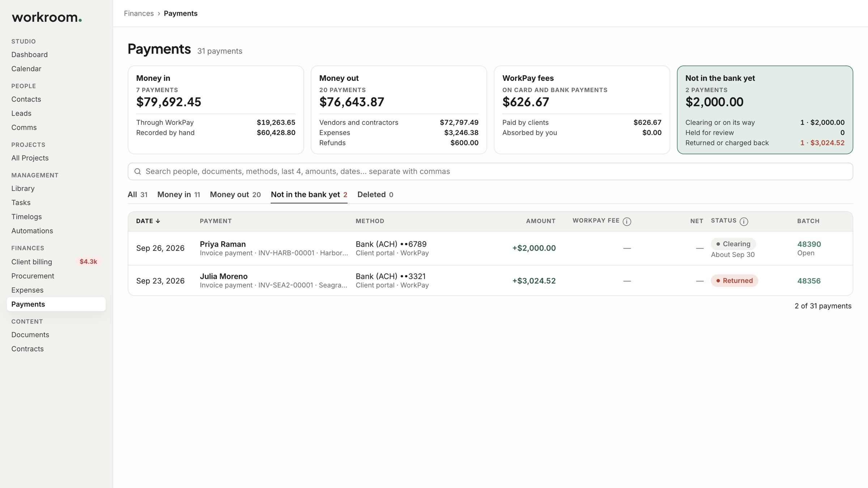Screen dimensions: 868x488
Task: Focus the payments search field
Action: coord(490,171)
